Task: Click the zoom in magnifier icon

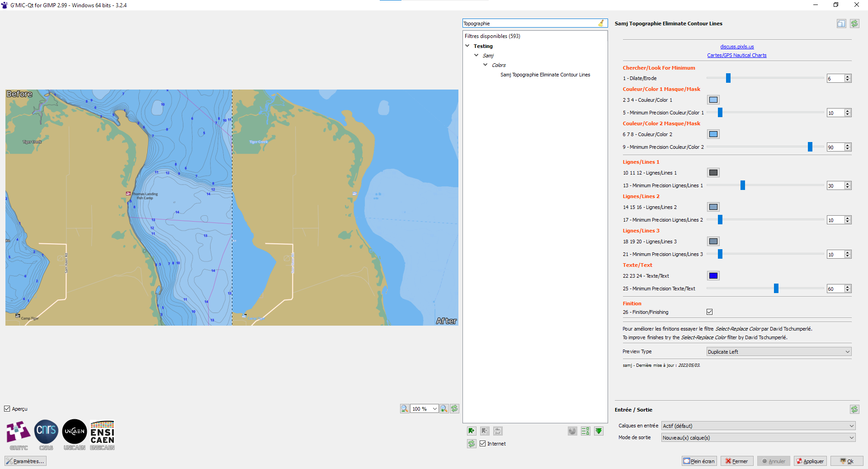Action: point(444,409)
